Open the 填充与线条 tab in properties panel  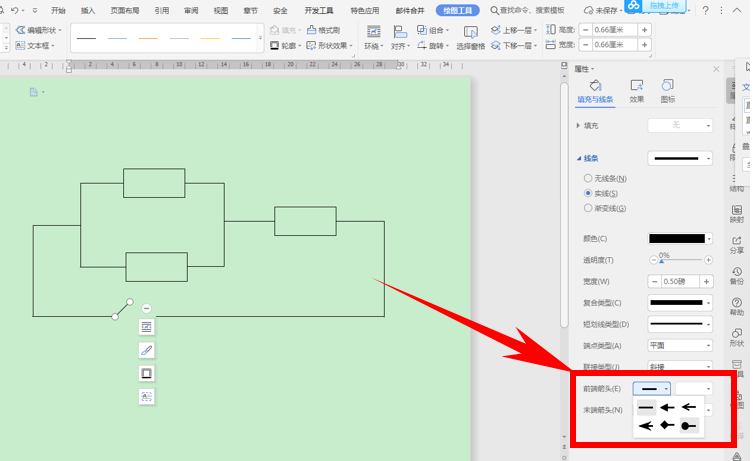595,91
